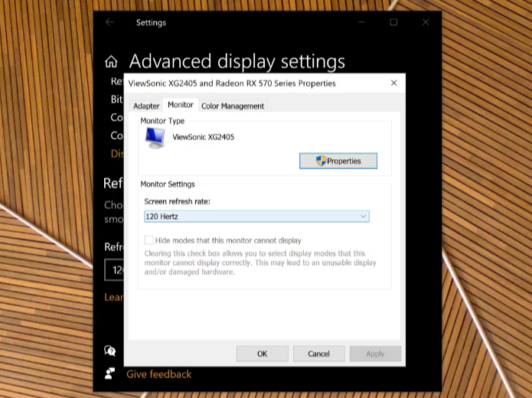Click the Screen refresh rate label
The width and height of the screenshot is (532, 398).
coord(177,201)
